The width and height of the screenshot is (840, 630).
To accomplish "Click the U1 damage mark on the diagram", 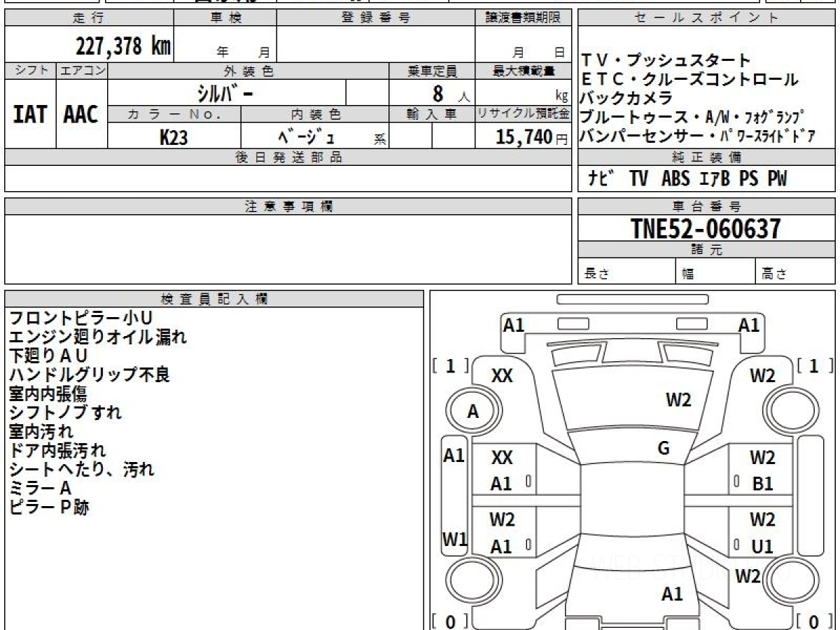I will point(762,547).
